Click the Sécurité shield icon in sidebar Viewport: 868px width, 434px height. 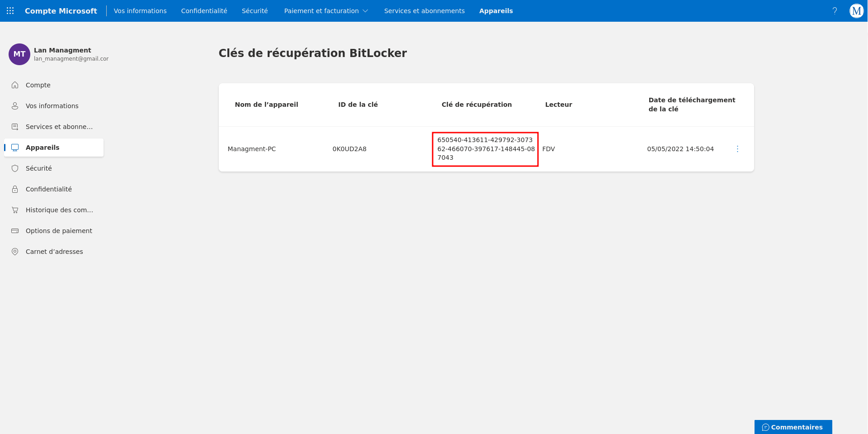(x=15, y=168)
